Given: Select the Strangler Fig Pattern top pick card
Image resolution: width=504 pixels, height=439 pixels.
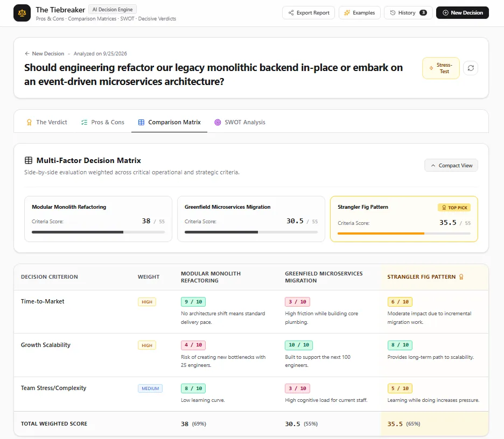Looking at the screenshot, I should pyautogui.click(x=404, y=219).
